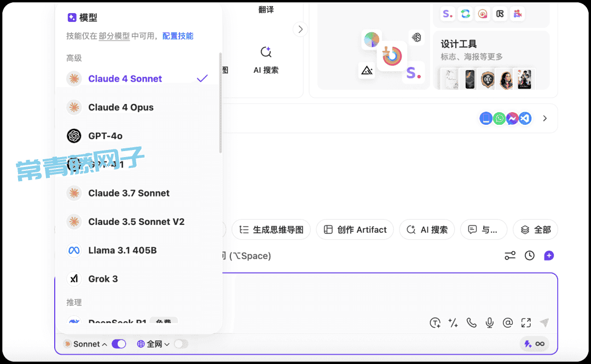591x364 pixels.
Task: Open the 全网 search scope dropdown
Action: click(x=153, y=344)
